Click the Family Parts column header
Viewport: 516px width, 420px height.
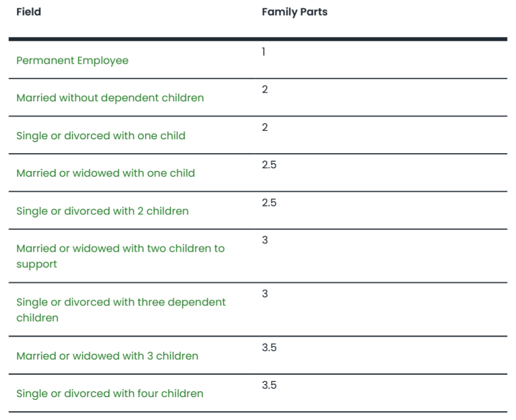(294, 12)
